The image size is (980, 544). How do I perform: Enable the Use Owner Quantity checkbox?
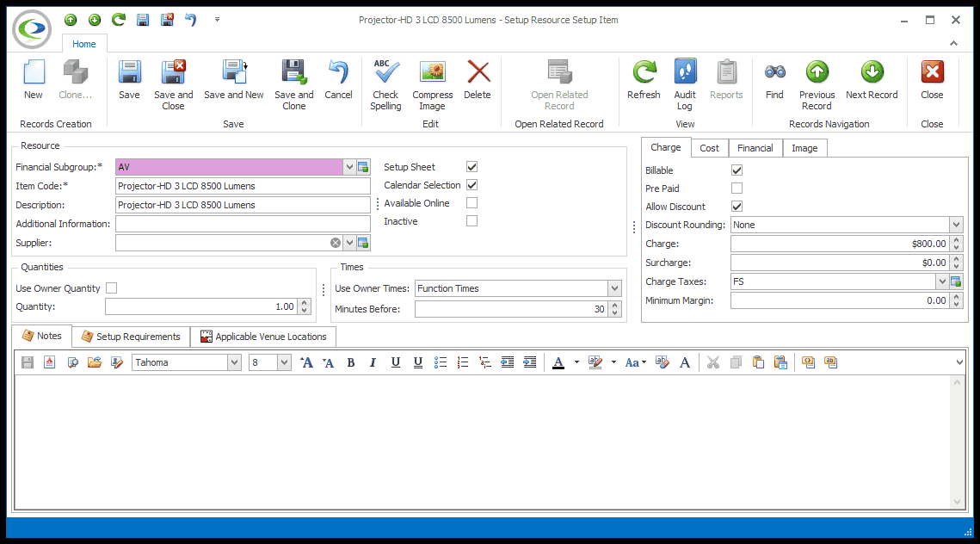(x=111, y=288)
